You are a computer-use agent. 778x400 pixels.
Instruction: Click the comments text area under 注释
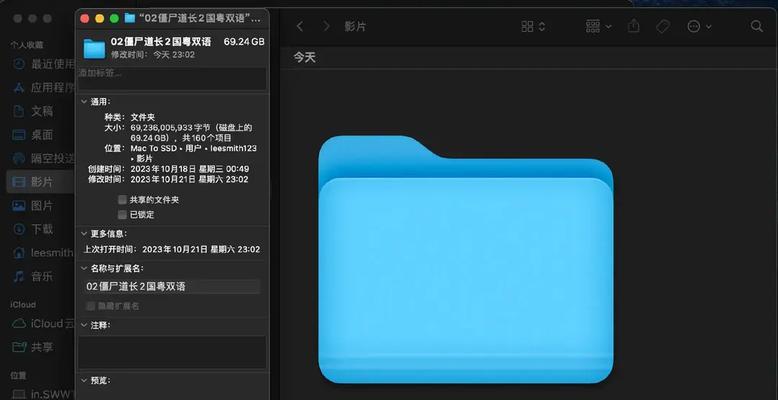[172, 352]
